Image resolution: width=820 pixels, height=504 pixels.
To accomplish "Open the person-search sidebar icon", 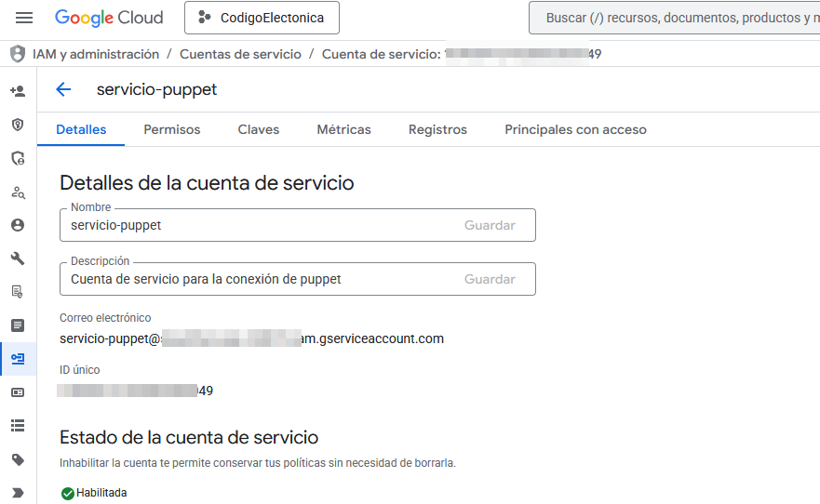I will (18, 192).
